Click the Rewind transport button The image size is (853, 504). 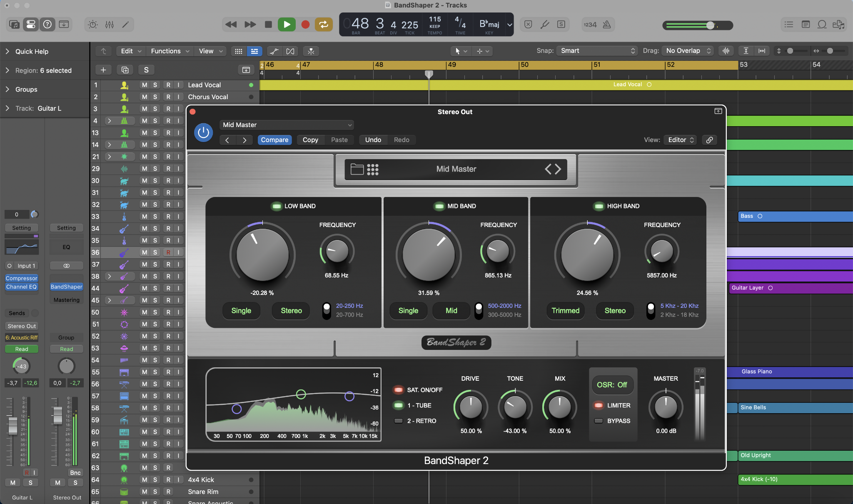coord(231,25)
